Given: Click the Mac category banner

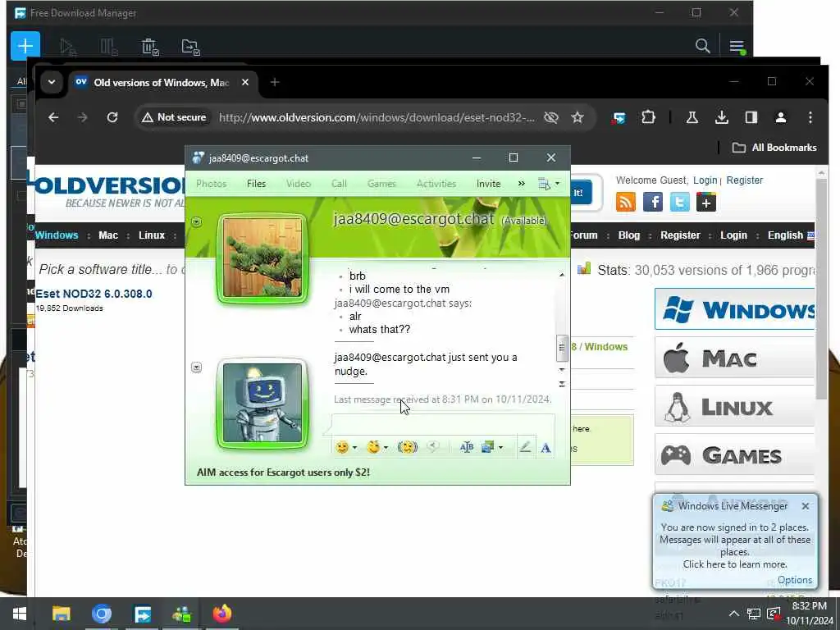Looking at the screenshot, I should coord(734,358).
